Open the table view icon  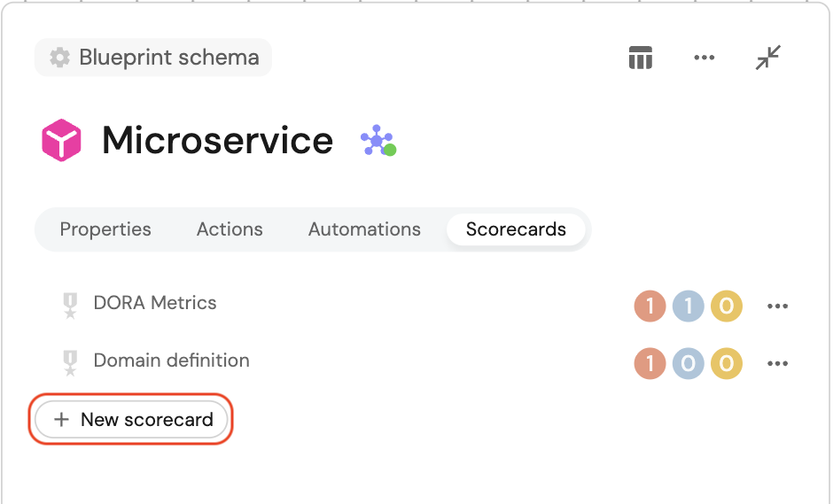(x=640, y=58)
